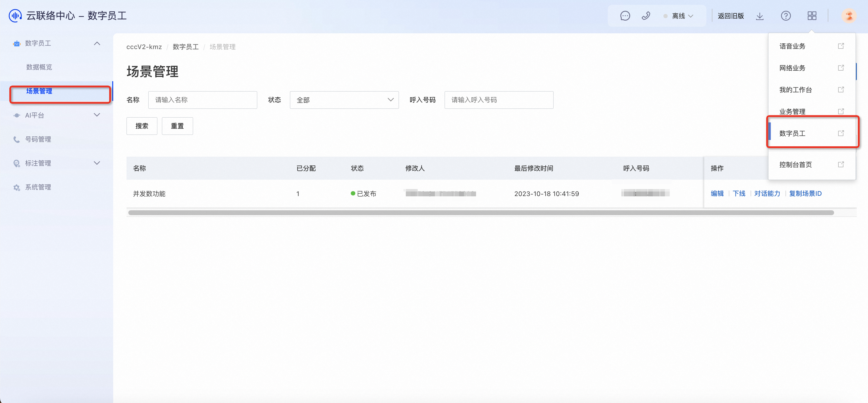Collapse the 数字员工 sidebar section
The height and width of the screenshot is (403, 868).
tap(97, 43)
